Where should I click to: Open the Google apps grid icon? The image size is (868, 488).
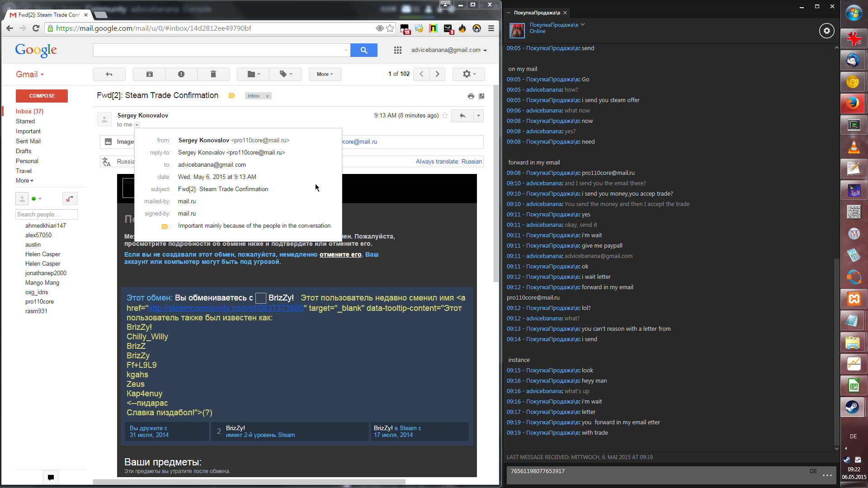coord(397,50)
